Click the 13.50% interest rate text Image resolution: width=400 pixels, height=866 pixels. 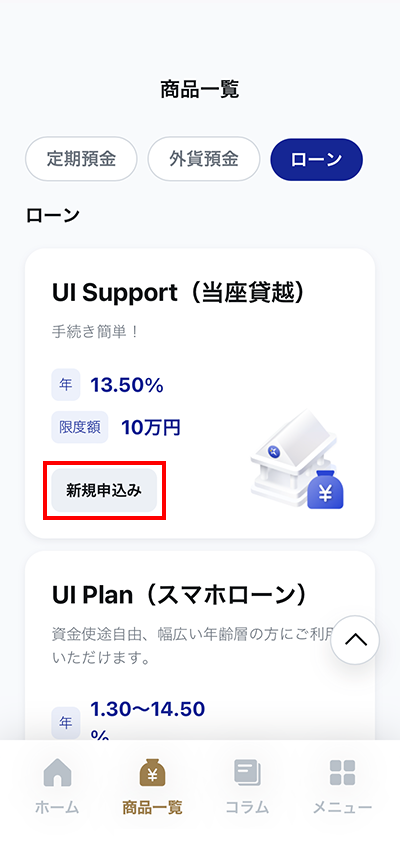click(x=127, y=386)
